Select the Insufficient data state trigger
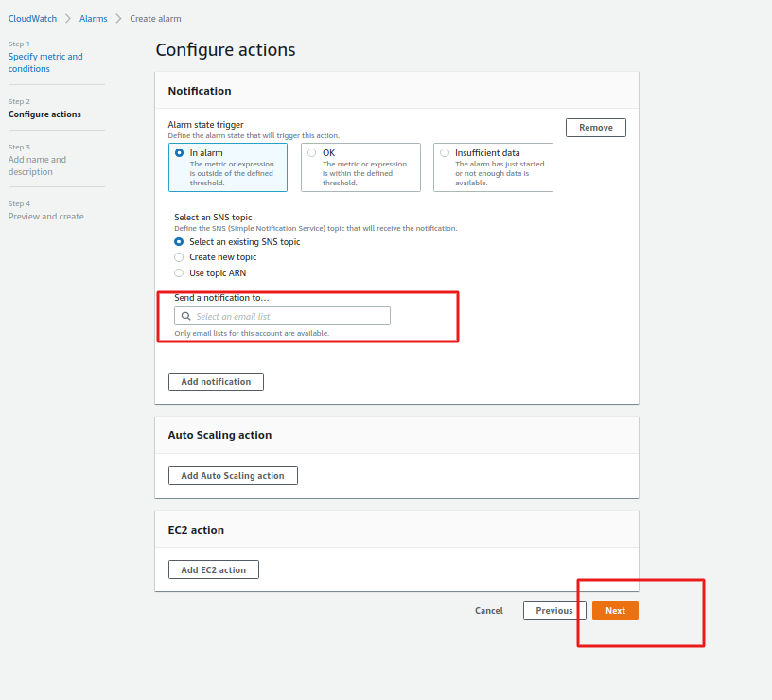The image size is (772, 700). click(445, 152)
